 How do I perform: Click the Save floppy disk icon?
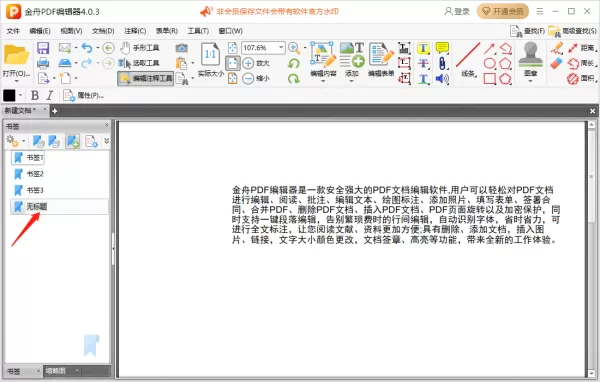43,48
